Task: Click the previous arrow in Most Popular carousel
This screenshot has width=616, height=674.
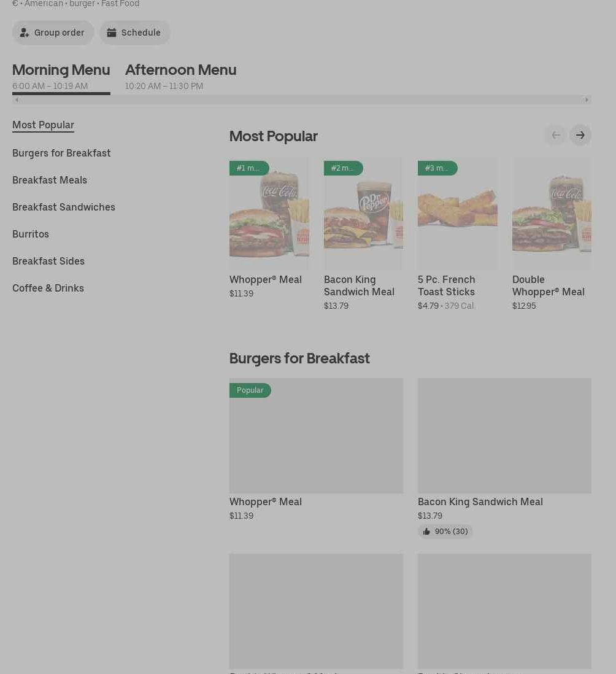Action: (555, 135)
